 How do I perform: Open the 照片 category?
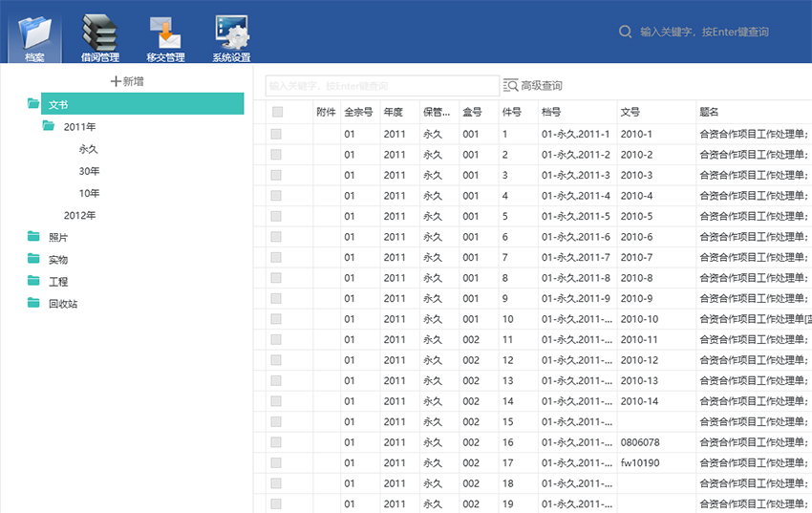58,237
